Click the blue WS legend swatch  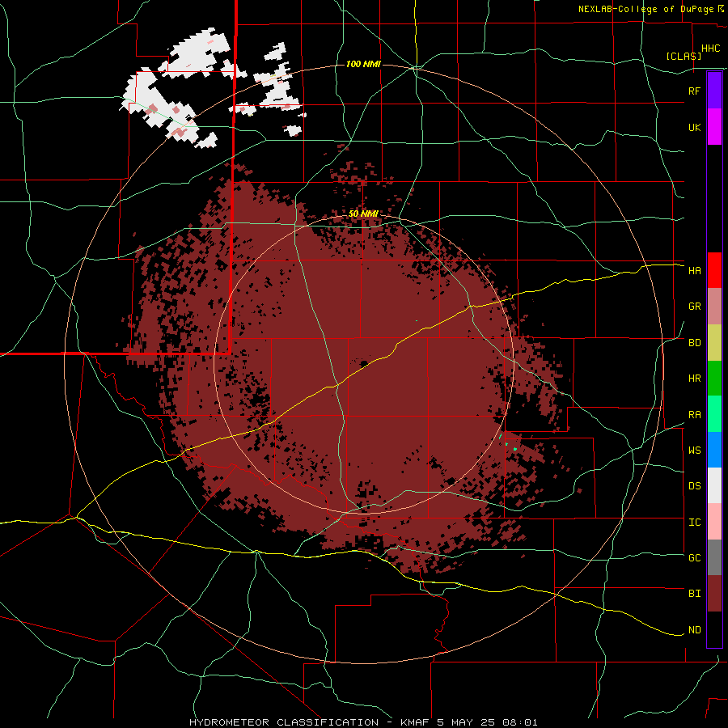point(714,450)
